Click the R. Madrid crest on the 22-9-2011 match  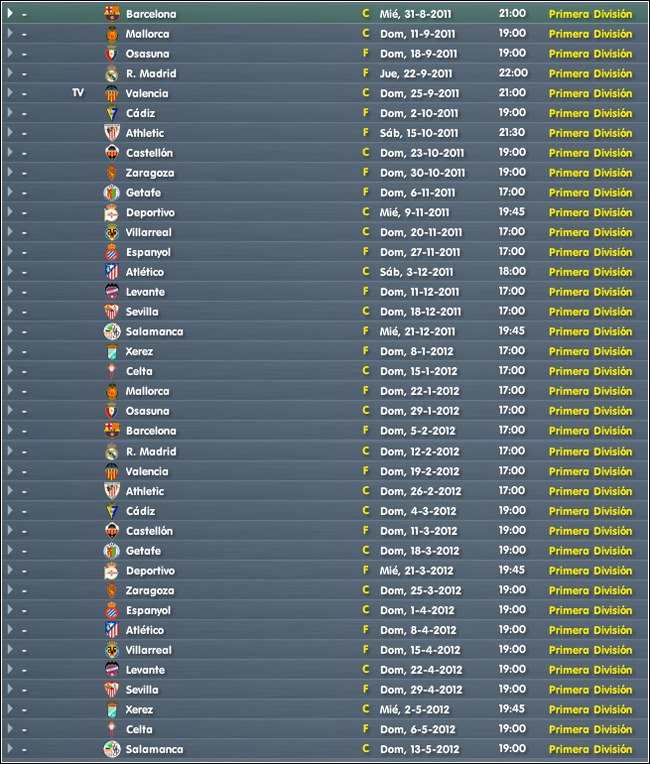pyautogui.click(x=112, y=74)
